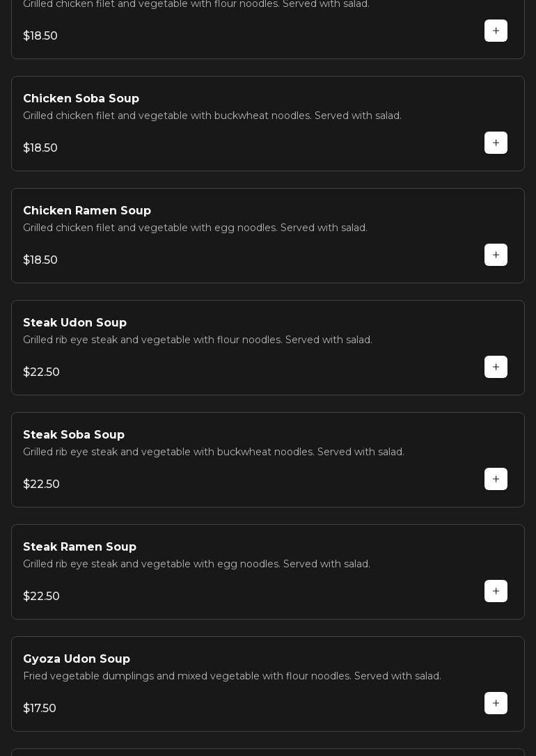Add Steak Ramen Soup to cart
Viewport: 536px width, 756px height.
[x=496, y=591]
